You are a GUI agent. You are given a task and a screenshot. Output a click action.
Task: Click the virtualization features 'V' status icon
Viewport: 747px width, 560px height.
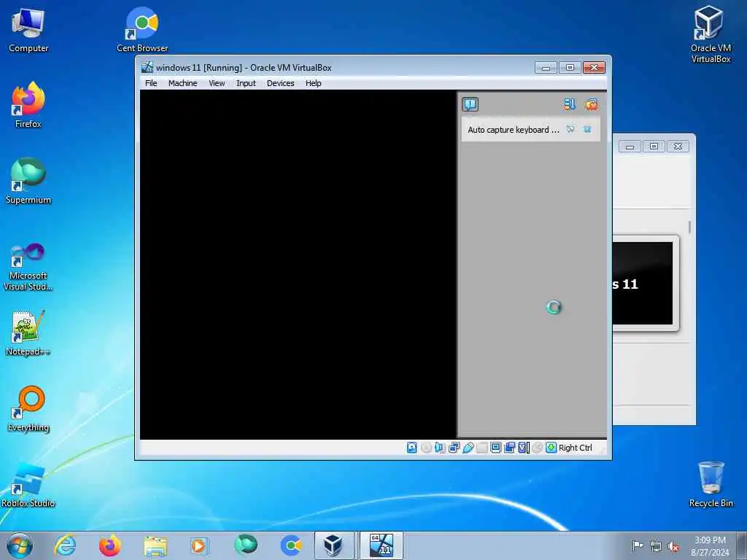click(524, 448)
